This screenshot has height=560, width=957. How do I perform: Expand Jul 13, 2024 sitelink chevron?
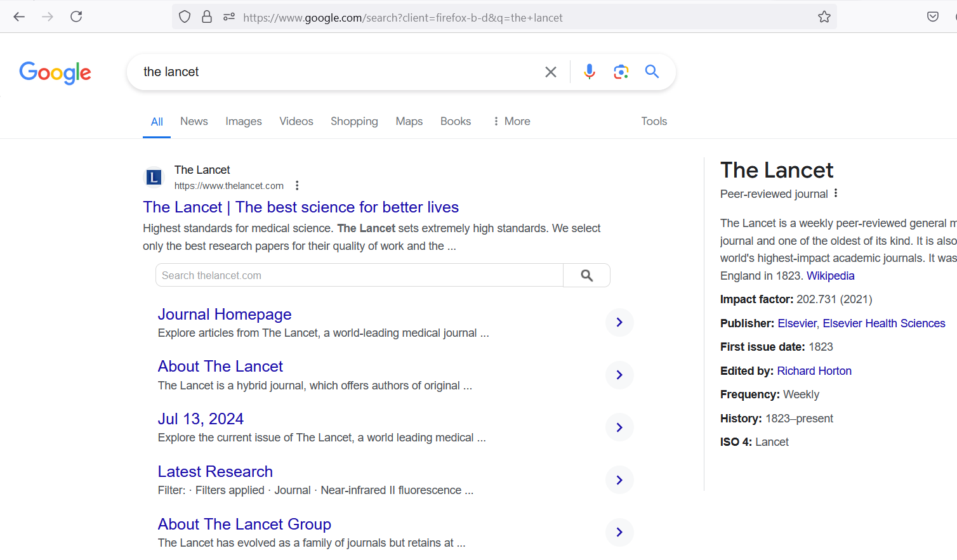619,427
